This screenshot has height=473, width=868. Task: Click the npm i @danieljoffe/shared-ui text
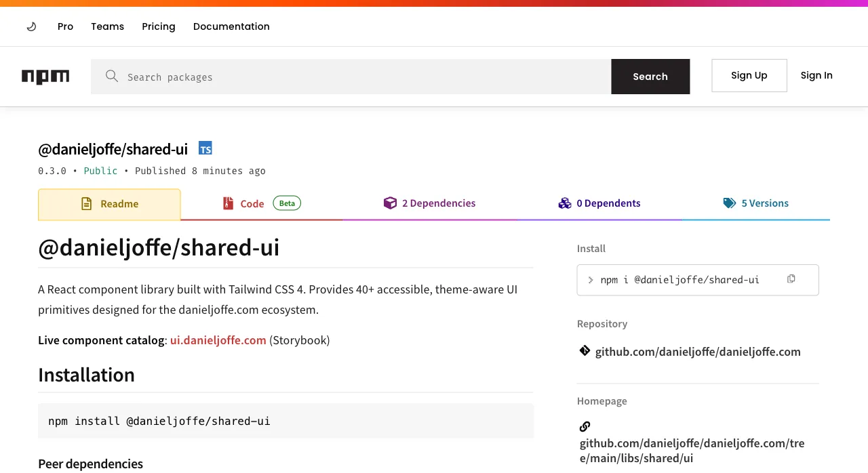679,280
